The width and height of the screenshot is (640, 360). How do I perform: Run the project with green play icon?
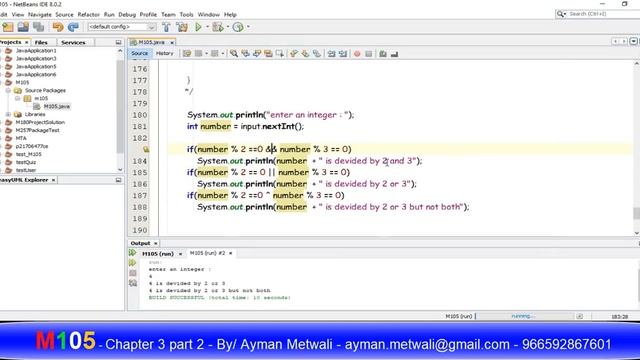[198, 27]
